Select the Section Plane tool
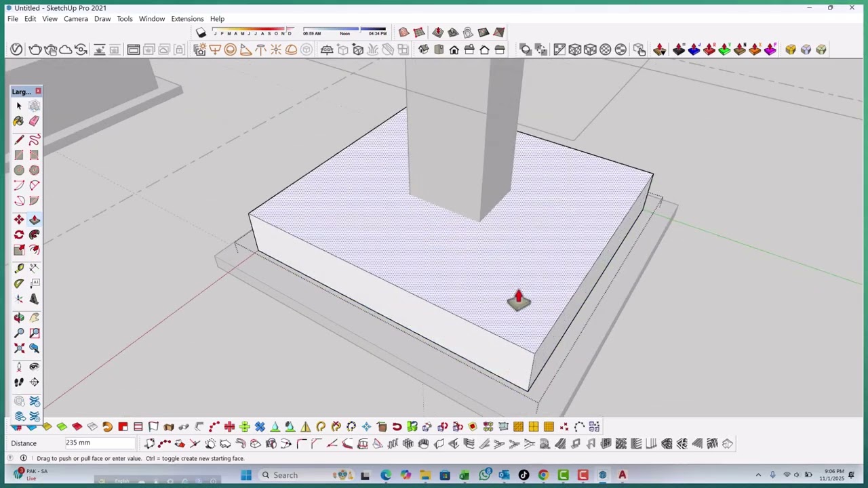The width and height of the screenshot is (868, 488). coord(34,382)
